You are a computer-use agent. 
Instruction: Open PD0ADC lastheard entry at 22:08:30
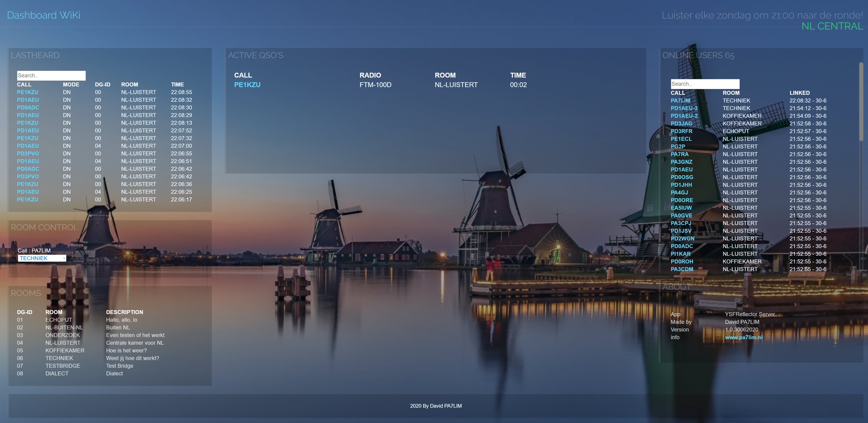28,108
